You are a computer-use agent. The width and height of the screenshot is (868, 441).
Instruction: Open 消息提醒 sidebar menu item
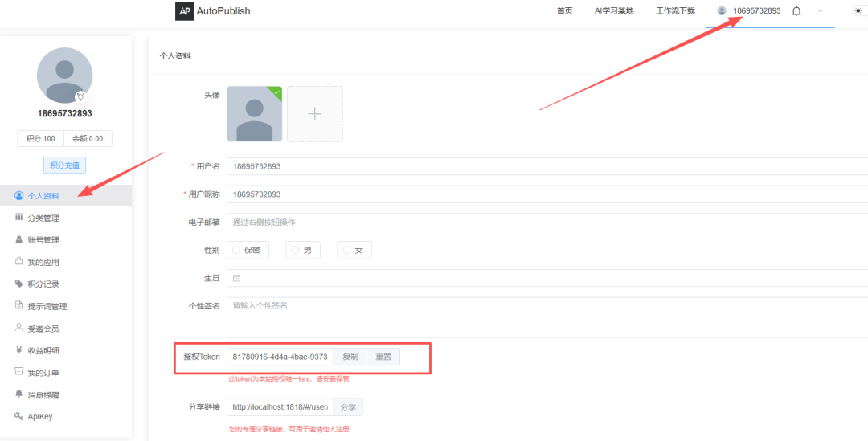(x=66, y=394)
